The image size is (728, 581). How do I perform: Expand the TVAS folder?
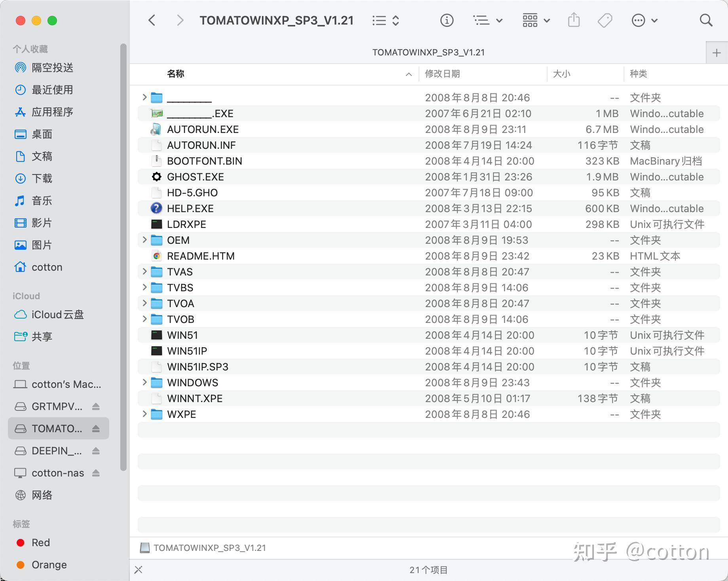click(x=144, y=271)
